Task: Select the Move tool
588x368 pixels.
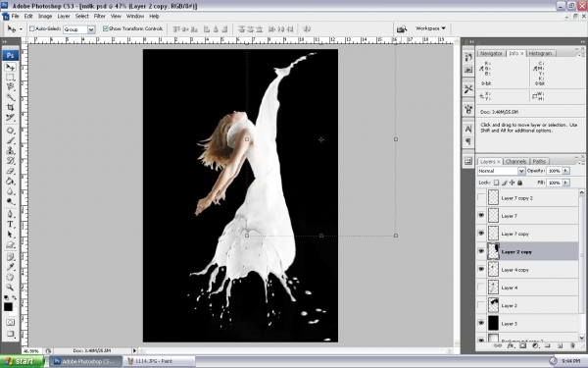Action: point(10,67)
